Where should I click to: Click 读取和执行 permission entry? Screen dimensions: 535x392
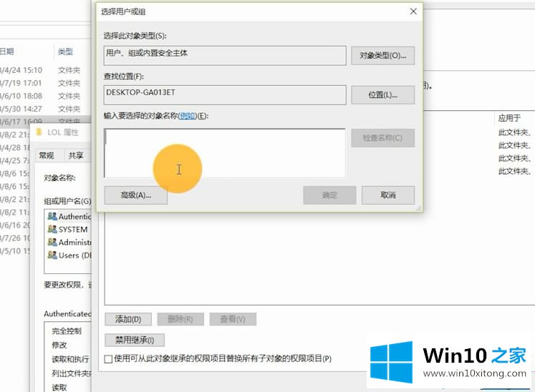coord(70,359)
